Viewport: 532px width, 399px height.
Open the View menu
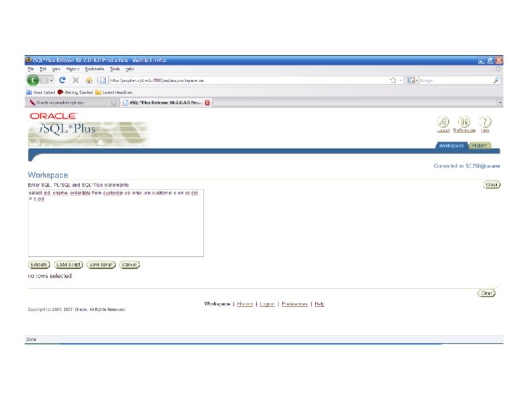(x=56, y=69)
